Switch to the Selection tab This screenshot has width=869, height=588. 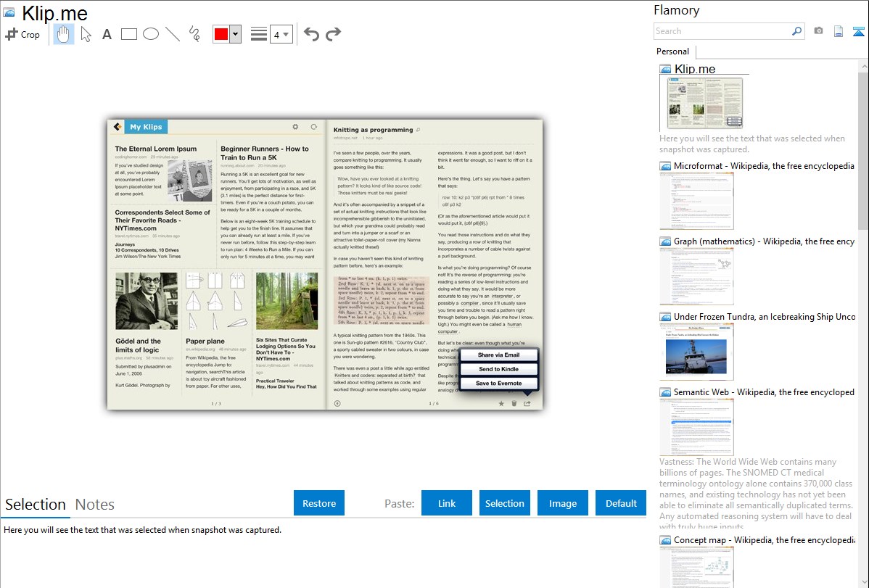click(36, 505)
